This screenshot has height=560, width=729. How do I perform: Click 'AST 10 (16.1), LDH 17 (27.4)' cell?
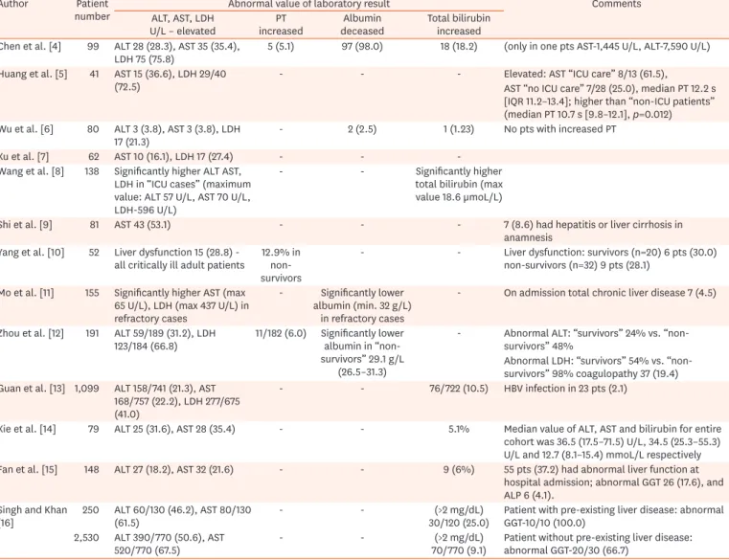point(174,157)
